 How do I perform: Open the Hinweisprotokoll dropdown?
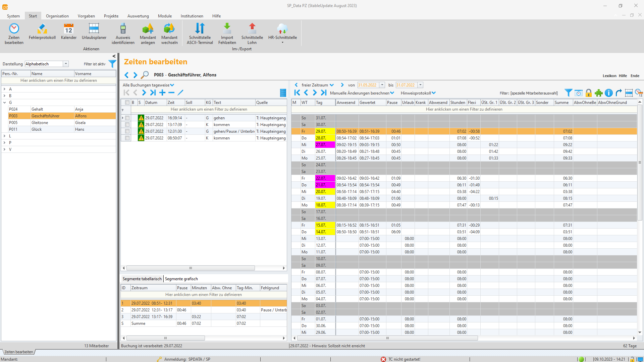click(418, 93)
